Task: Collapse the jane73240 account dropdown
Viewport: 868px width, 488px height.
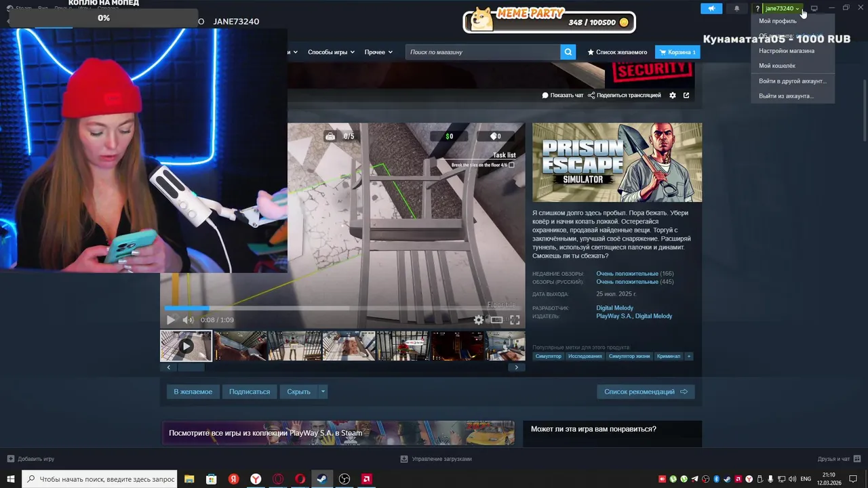Action: coord(782,8)
